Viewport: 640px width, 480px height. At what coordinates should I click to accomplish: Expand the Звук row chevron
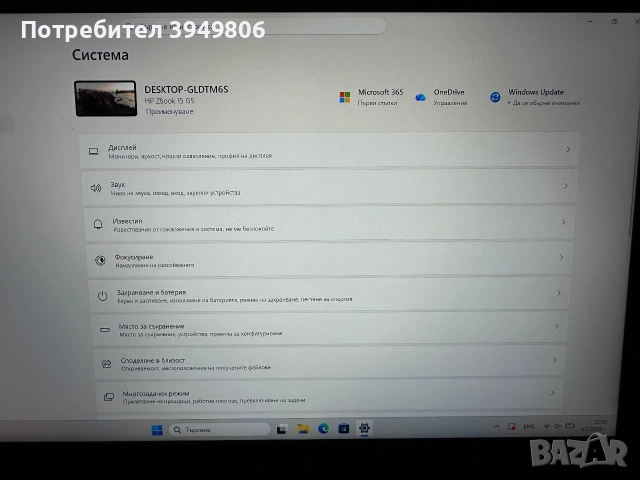click(565, 186)
